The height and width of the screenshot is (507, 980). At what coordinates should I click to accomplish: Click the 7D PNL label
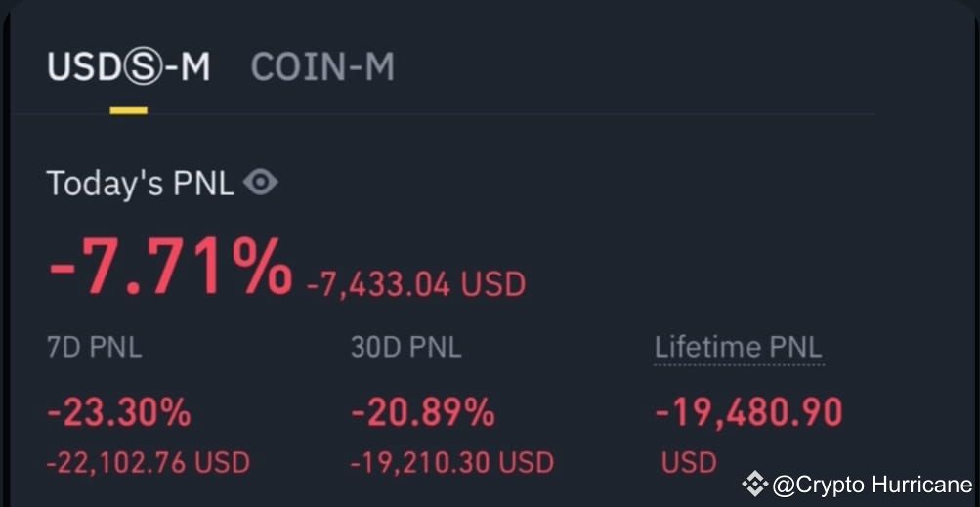click(x=95, y=348)
